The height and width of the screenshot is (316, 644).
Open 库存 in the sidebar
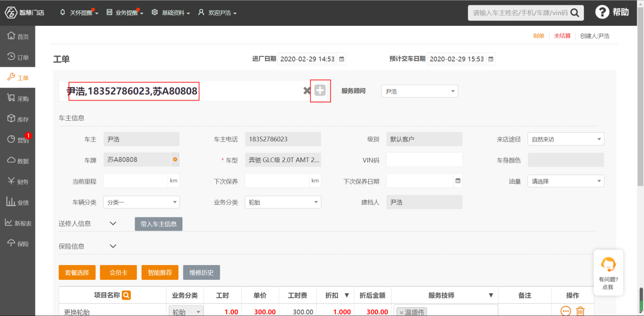pyautogui.click(x=18, y=119)
